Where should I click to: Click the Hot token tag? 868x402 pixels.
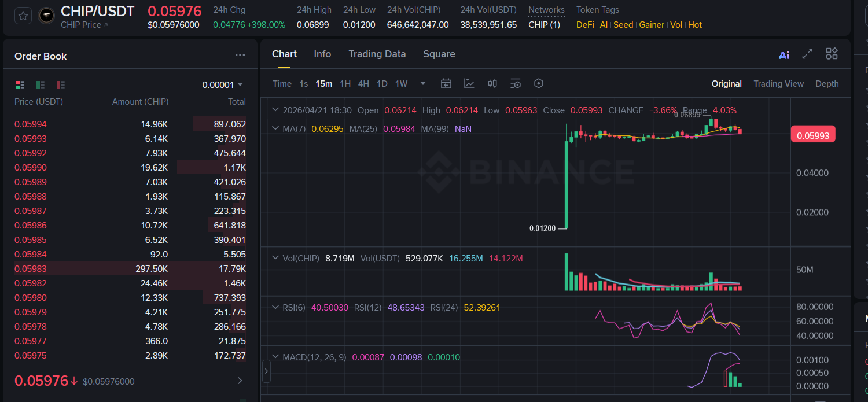(695, 25)
